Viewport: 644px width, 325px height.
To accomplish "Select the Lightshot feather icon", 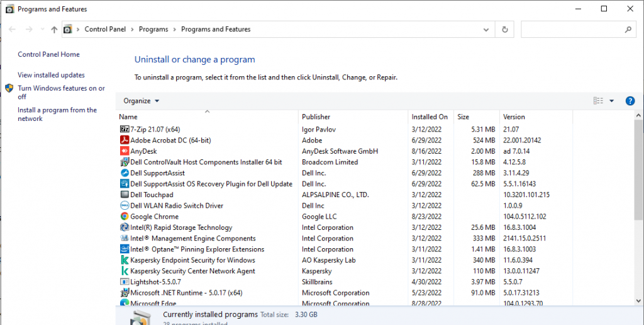I will [x=125, y=282].
